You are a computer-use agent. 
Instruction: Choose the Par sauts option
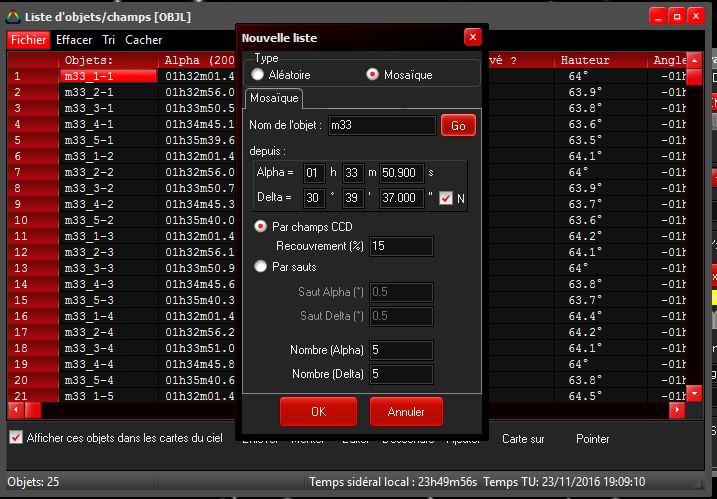tap(262, 267)
